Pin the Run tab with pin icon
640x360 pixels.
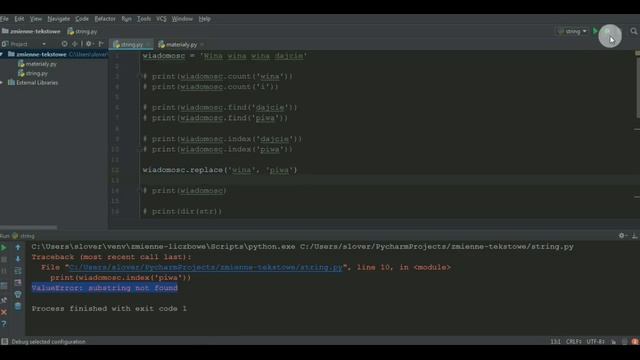pos(4,300)
